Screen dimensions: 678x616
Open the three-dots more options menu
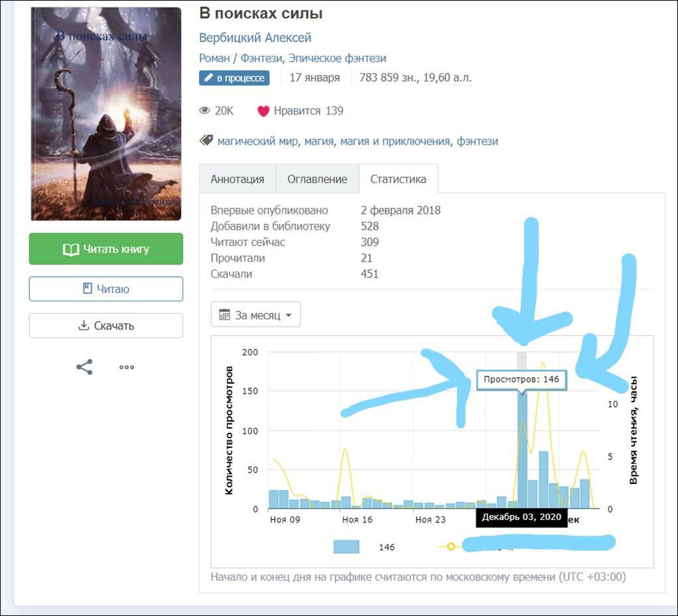tap(127, 367)
